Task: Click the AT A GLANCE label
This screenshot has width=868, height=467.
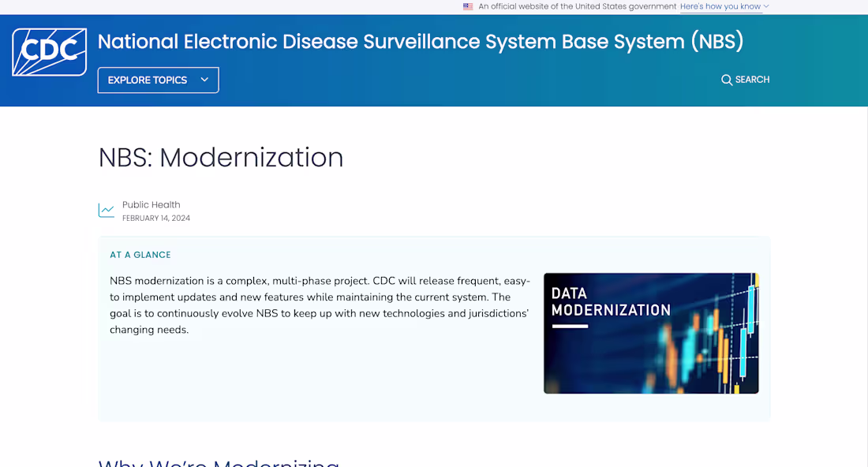Action: [x=140, y=254]
